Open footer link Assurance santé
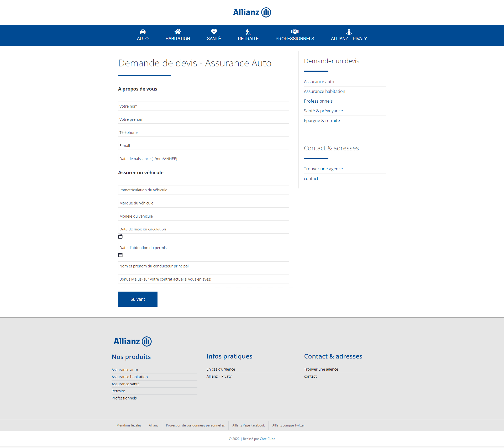The width and height of the screenshot is (504, 448). click(125, 384)
